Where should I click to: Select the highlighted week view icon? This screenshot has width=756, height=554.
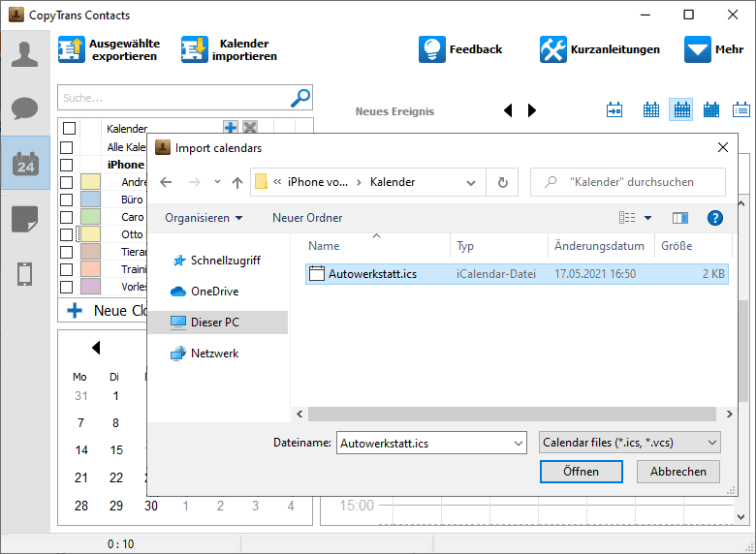(x=681, y=109)
